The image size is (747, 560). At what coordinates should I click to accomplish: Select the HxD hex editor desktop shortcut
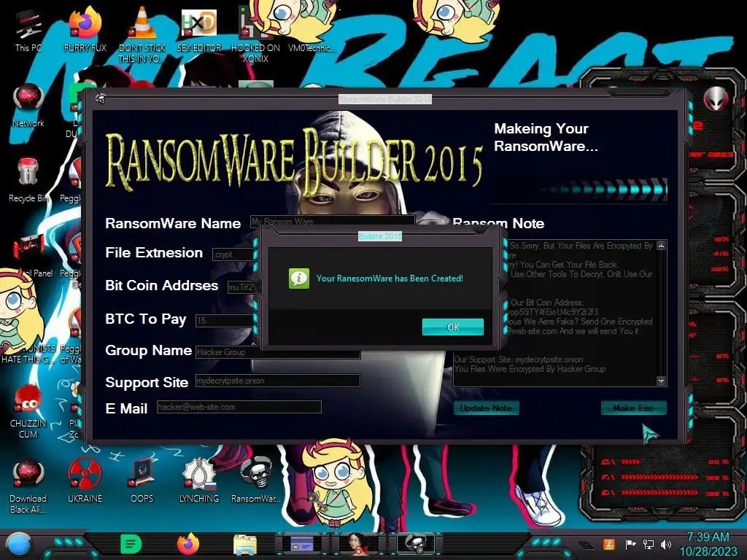point(199,31)
